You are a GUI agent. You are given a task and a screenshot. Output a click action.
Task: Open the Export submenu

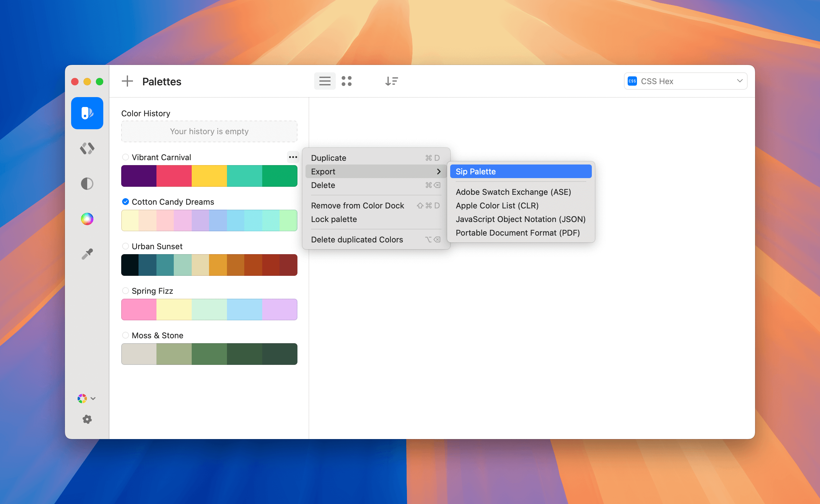tap(375, 171)
